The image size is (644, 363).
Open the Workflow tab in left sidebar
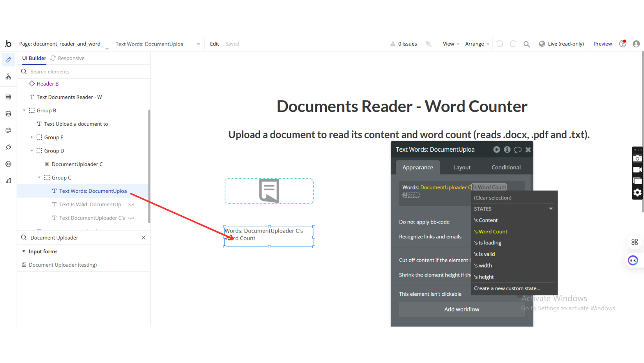[x=8, y=77]
